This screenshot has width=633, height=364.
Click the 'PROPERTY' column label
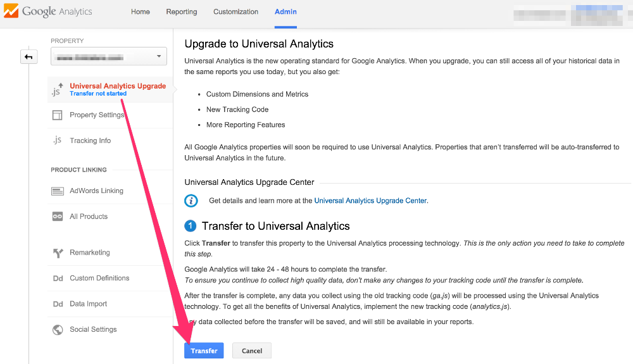pos(67,41)
